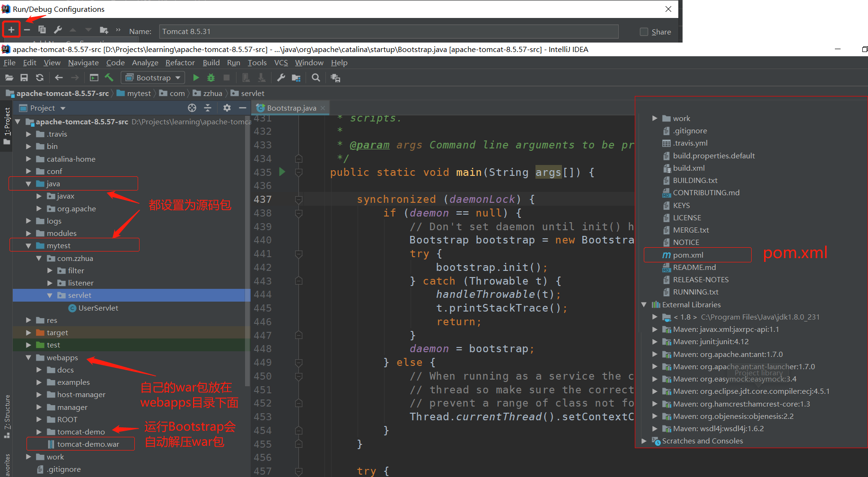This screenshot has height=477, width=868.
Task: Run Bootstrap green play button
Action: 196,78
